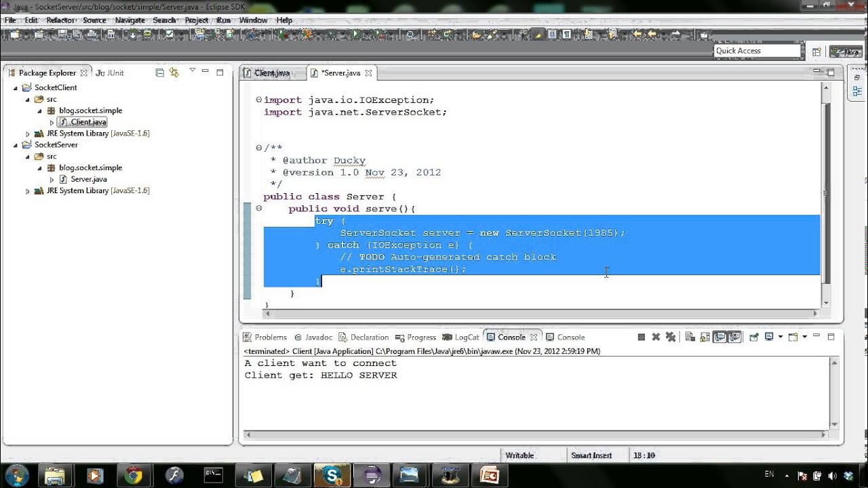868x488 pixels.
Task: Expand JRE System Library under SocketServer
Action: tap(28, 191)
